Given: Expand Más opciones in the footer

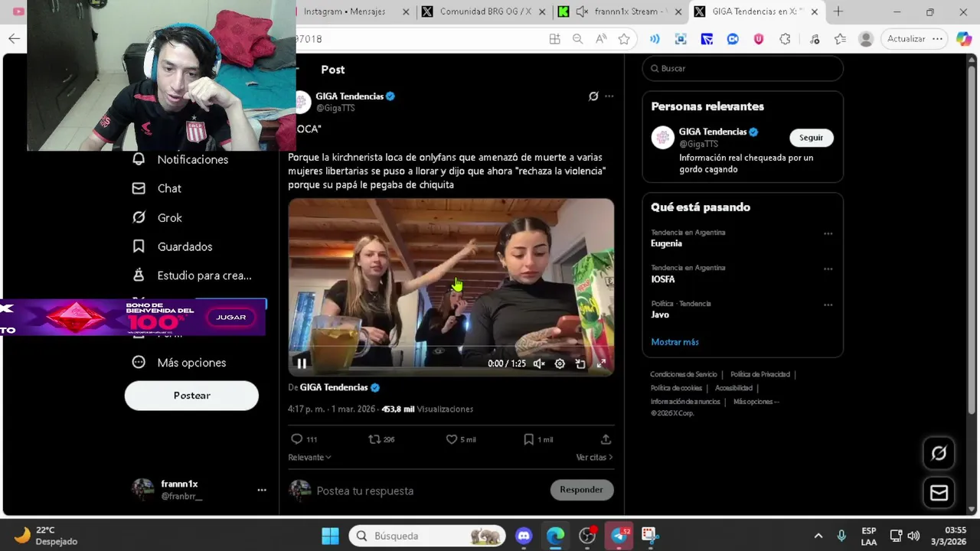Looking at the screenshot, I should [756, 402].
